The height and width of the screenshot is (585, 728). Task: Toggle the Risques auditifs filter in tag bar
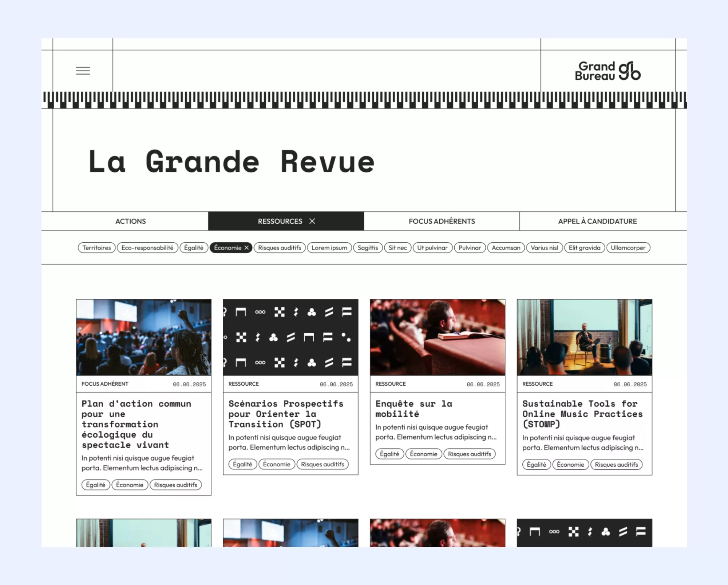(280, 248)
